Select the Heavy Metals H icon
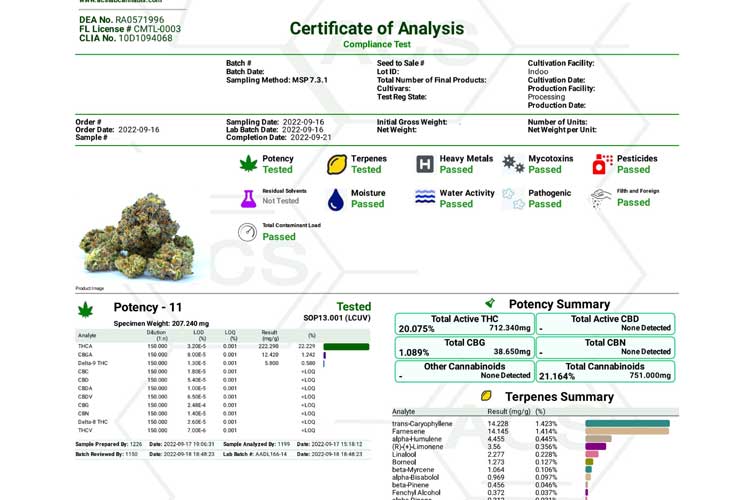This screenshot has width=750, height=500. (x=424, y=164)
